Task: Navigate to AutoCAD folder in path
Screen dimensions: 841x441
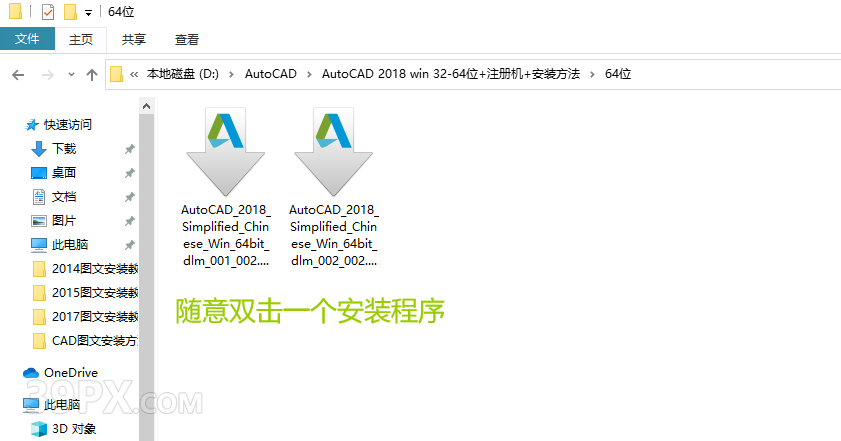Action: pyautogui.click(x=271, y=74)
